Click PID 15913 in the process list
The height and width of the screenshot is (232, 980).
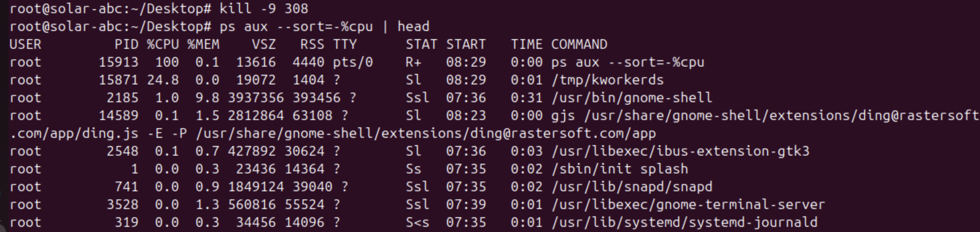[x=118, y=62]
